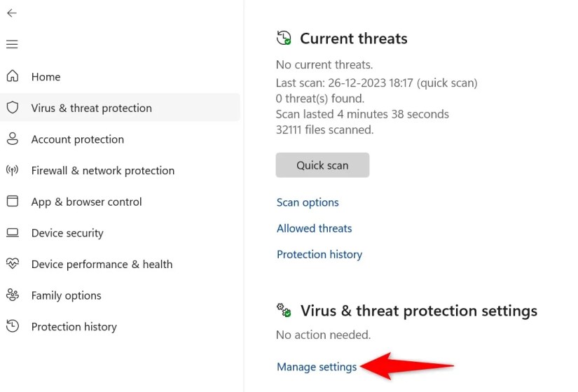Click the Home house icon
This screenshot has width=578, height=392.
pyautogui.click(x=12, y=76)
